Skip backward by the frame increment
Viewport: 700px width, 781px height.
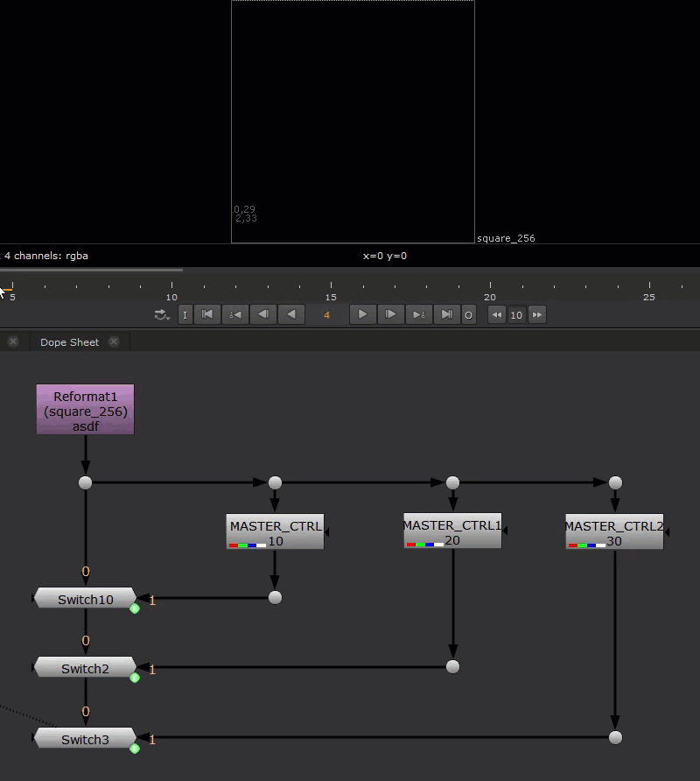[496, 315]
